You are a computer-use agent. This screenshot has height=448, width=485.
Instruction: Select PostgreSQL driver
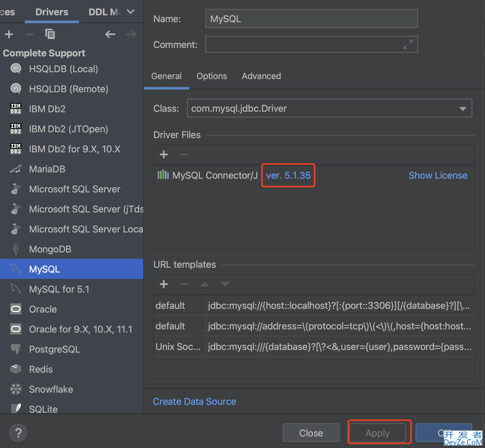tap(72, 349)
